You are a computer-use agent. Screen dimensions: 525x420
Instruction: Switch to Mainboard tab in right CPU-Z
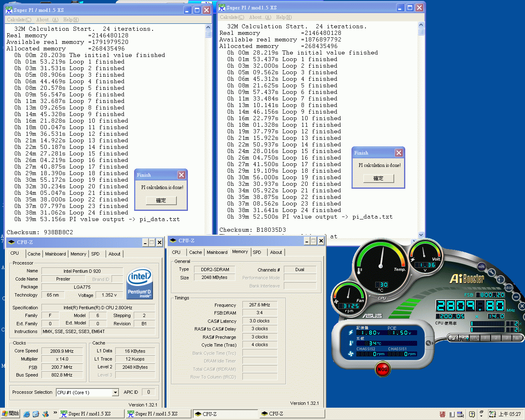tap(217, 252)
